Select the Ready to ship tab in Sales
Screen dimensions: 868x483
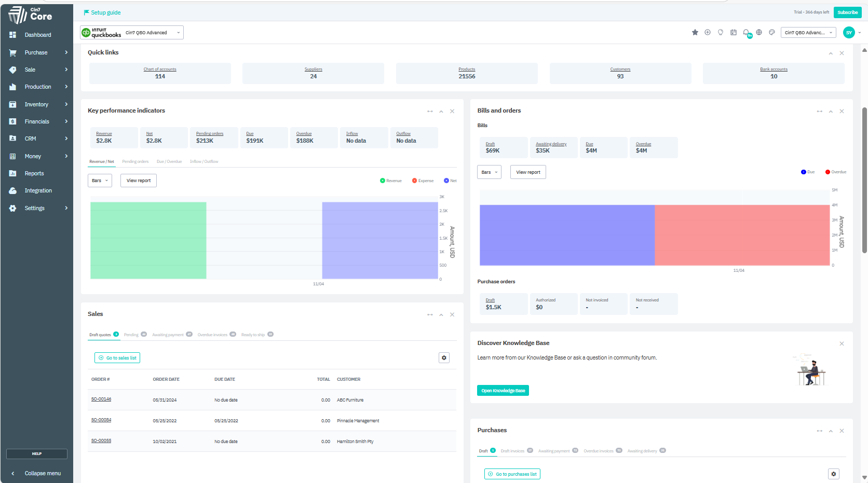[257, 335]
